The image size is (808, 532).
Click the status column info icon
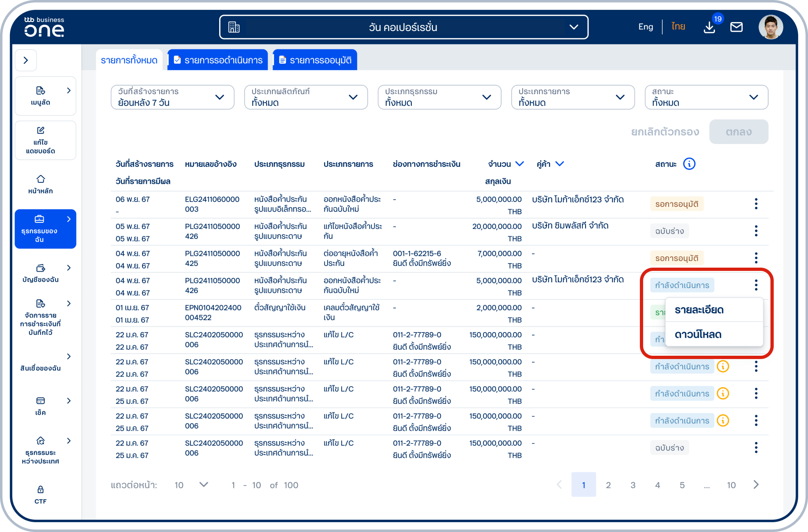[689, 164]
